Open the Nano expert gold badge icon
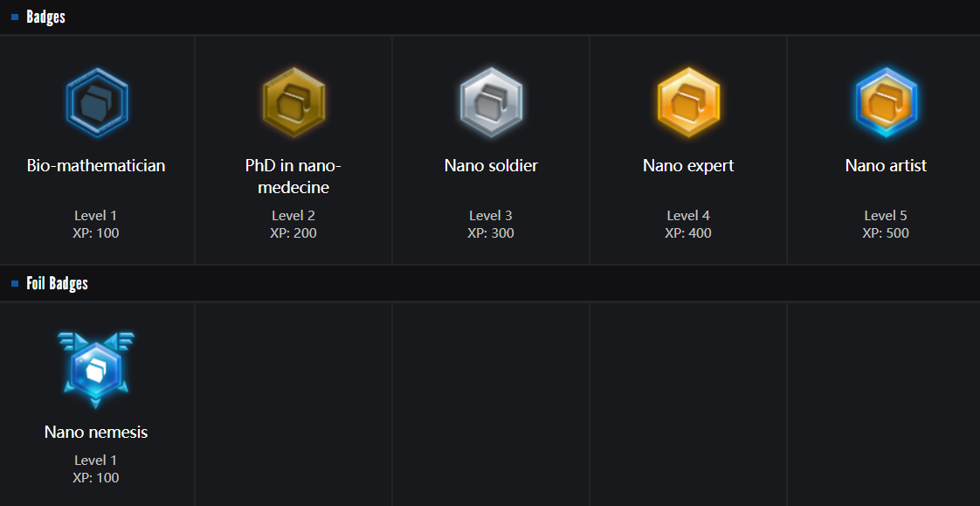980x506 pixels. click(688, 102)
